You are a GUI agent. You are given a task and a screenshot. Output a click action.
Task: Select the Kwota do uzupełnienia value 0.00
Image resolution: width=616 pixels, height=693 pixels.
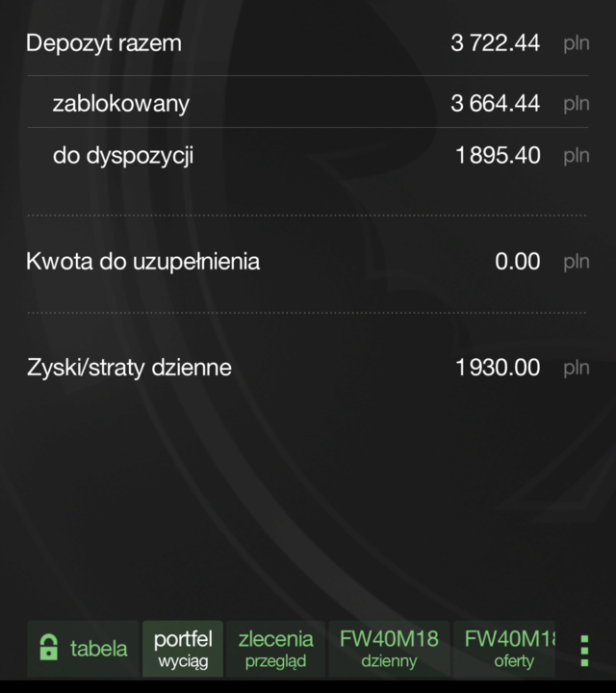point(518,261)
